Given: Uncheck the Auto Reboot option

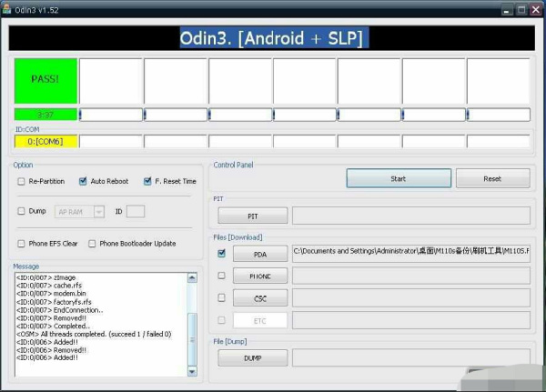Looking at the screenshot, I should pyautogui.click(x=83, y=181).
